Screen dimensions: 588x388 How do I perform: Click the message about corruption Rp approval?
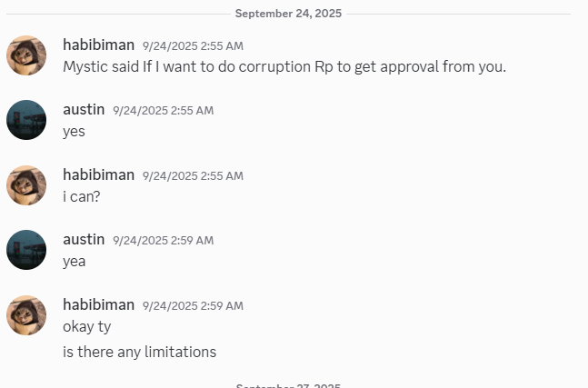point(284,66)
